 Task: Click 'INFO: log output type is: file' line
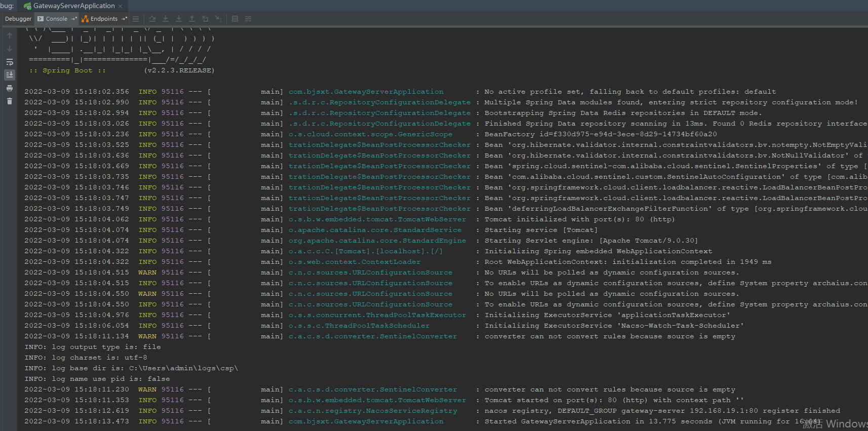[x=93, y=347]
